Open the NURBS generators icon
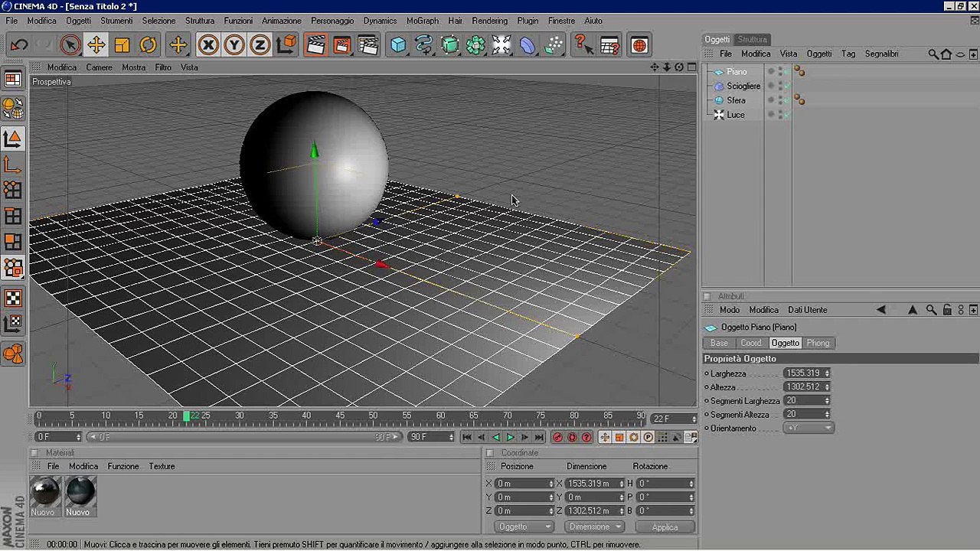980x551 pixels. (x=450, y=45)
